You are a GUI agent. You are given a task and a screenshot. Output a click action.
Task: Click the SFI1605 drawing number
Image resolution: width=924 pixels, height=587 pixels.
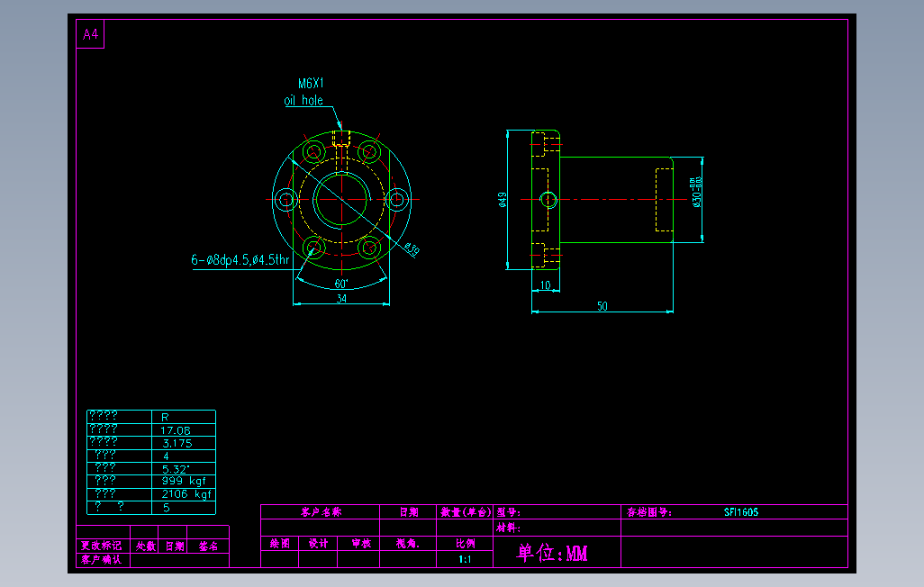click(x=741, y=512)
